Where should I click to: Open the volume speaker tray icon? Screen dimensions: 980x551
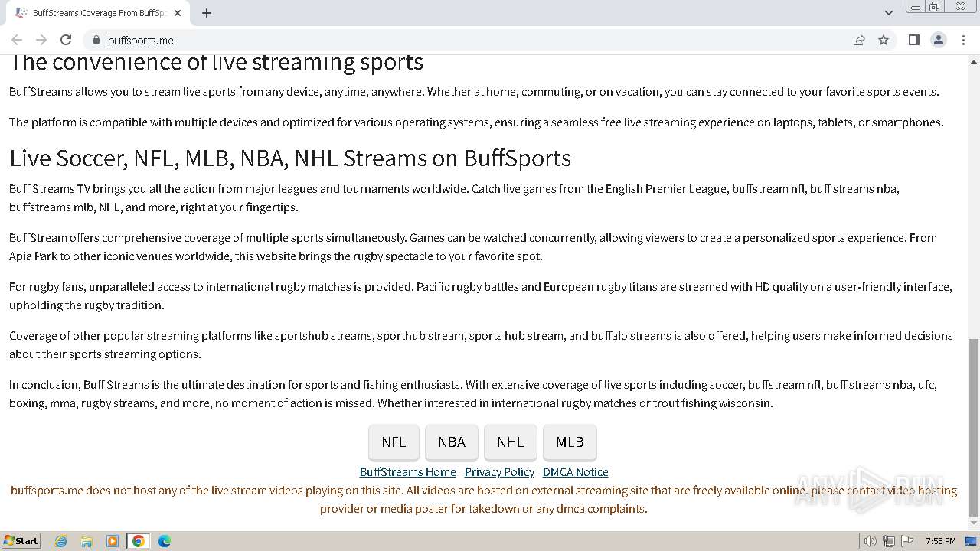pos(871,541)
